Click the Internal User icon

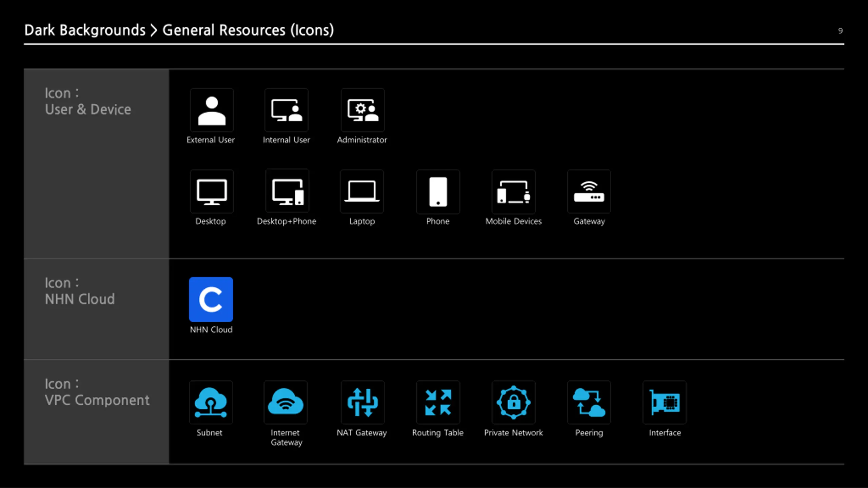[287, 110]
